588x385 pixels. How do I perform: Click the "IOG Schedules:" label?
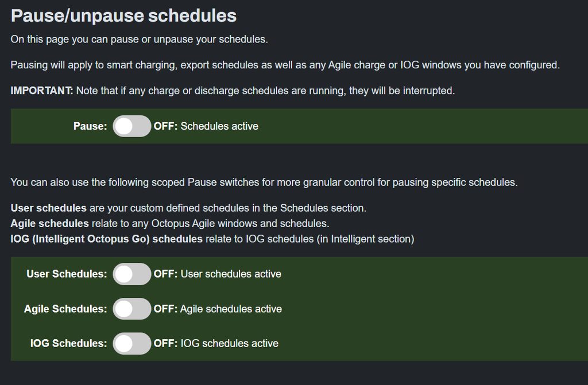pyautogui.click(x=68, y=344)
